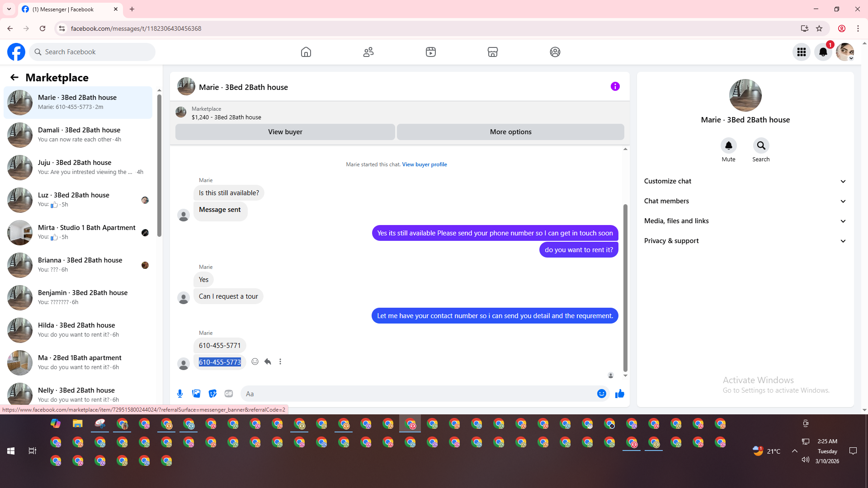Viewport: 868px width, 488px height.
Task: Toggle conversation information panel icon
Action: point(615,86)
